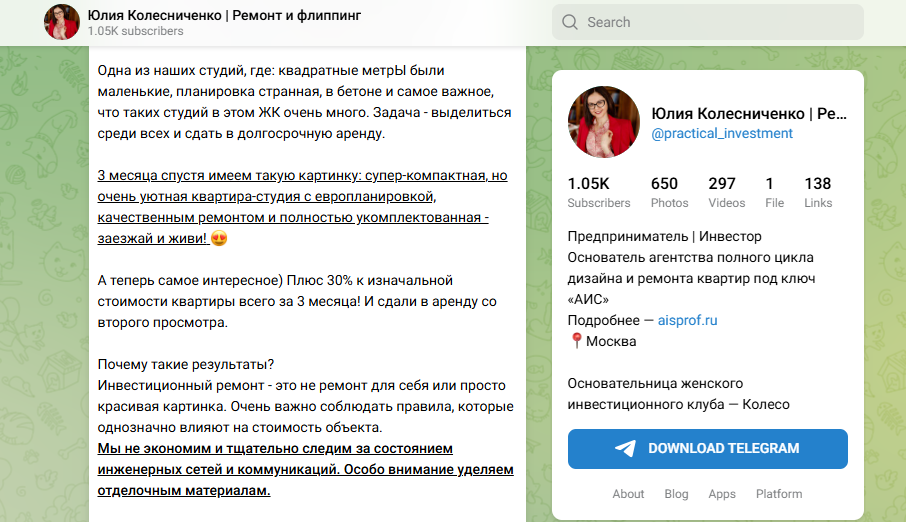Open the channel avatar in the header
The width and height of the screenshot is (906, 522).
coord(62,22)
